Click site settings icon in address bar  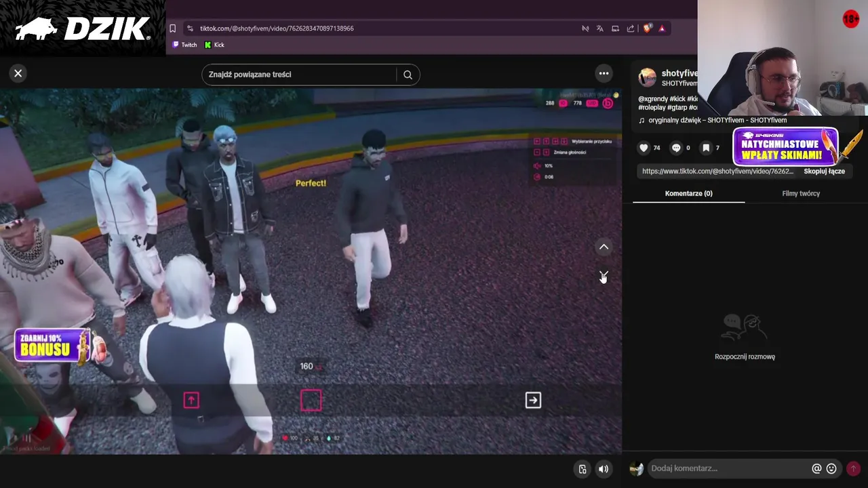click(x=190, y=28)
